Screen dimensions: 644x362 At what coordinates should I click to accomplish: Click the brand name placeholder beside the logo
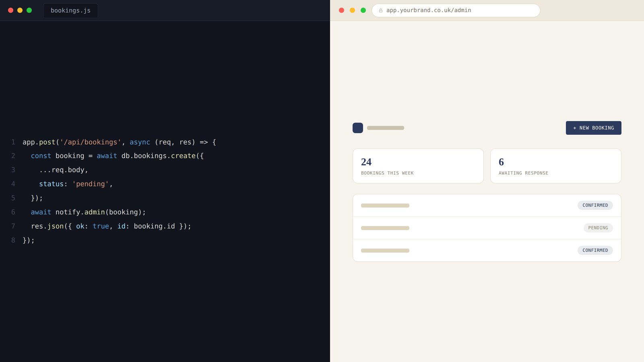pyautogui.click(x=386, y=128)
